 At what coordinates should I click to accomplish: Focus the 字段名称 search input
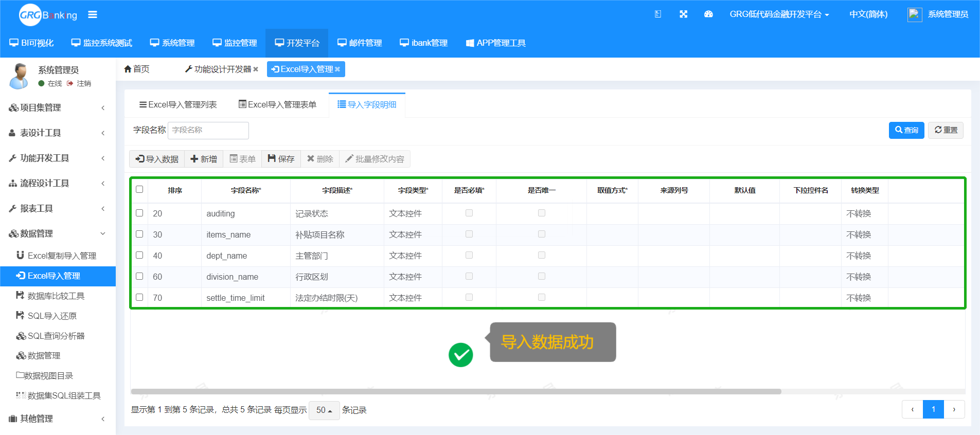tap(208, 130)
